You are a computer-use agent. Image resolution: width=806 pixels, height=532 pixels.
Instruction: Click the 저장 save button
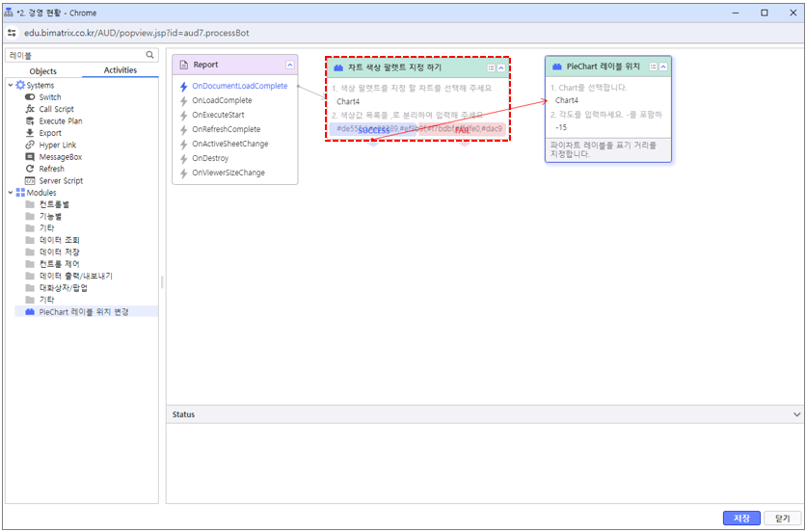point(741,519)
